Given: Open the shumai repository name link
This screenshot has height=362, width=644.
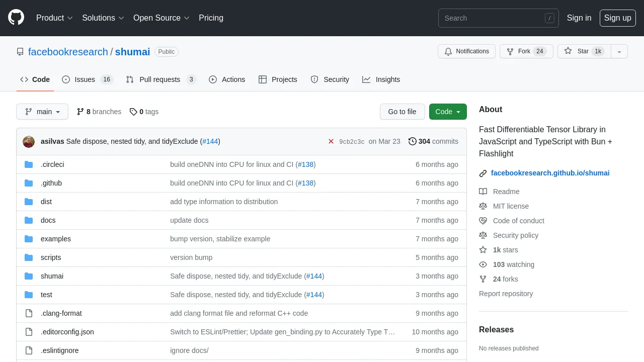Looking at the screenshot, I should (132, 52).
